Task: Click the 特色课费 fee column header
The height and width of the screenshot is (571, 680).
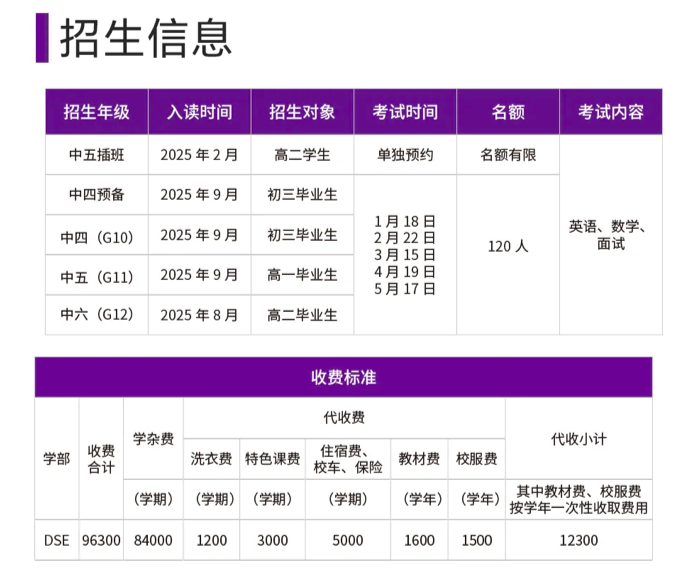Action: point(272,459)
